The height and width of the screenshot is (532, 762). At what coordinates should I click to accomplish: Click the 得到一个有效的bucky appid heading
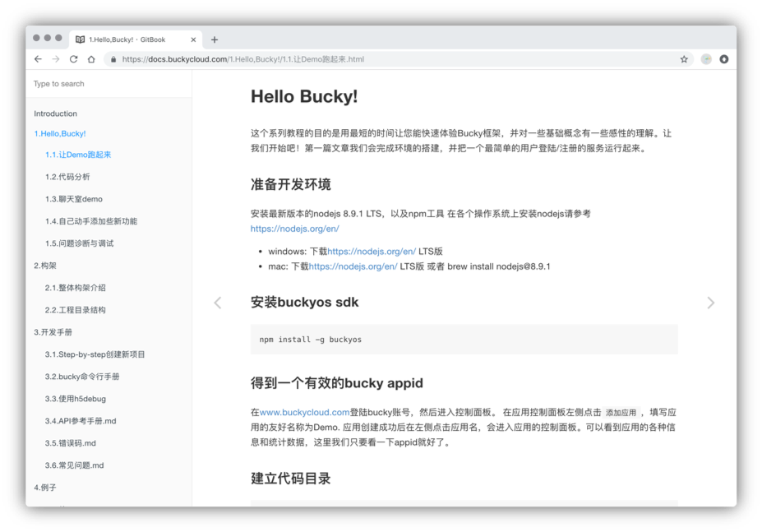coord(337,383)
